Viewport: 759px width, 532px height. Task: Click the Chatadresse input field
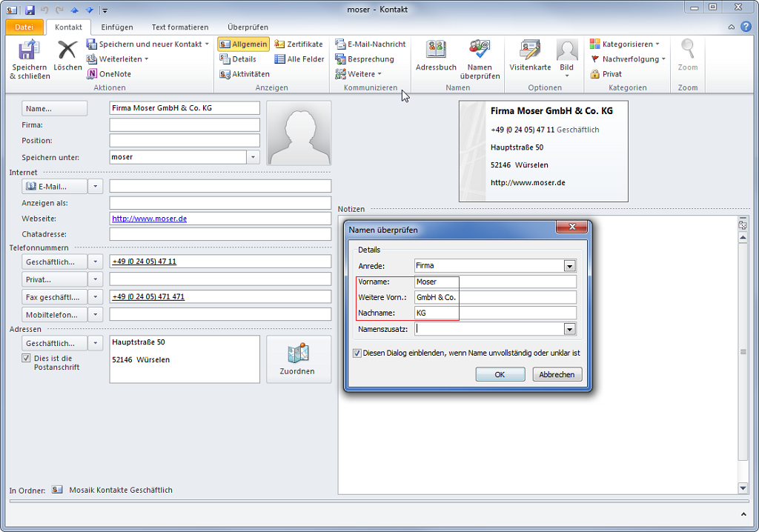click(220, 234)
